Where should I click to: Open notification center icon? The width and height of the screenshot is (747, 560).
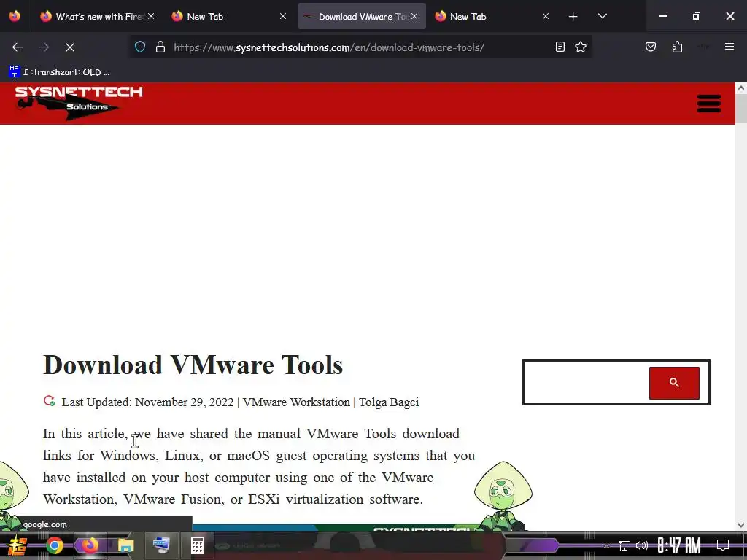pyautogui.click(x=723, y=545)
